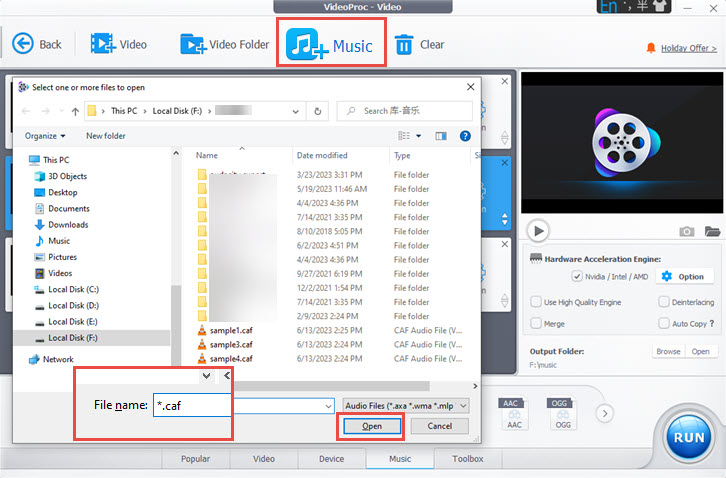Screen dimensions: 726x478
Task: Open the view options dropdown arrow
Action: pos(419,136)
